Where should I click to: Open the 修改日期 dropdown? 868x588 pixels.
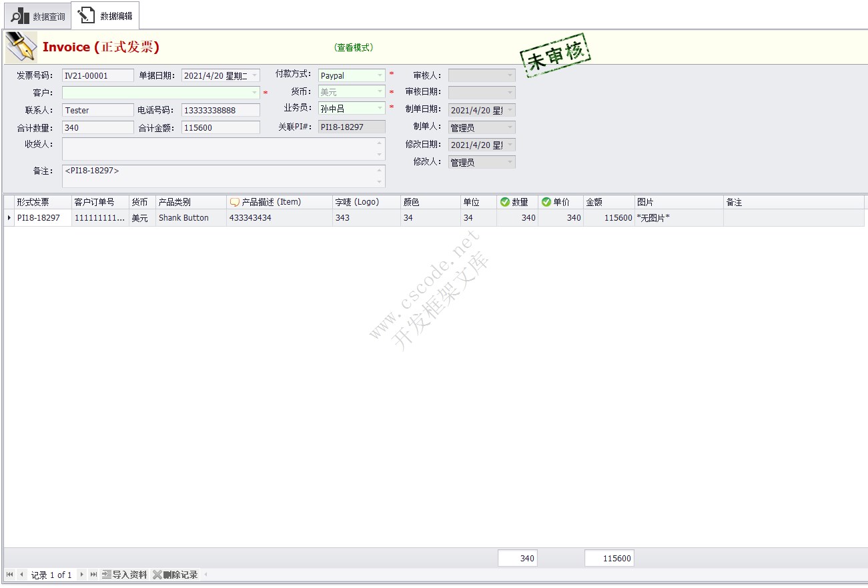(510, 145)
